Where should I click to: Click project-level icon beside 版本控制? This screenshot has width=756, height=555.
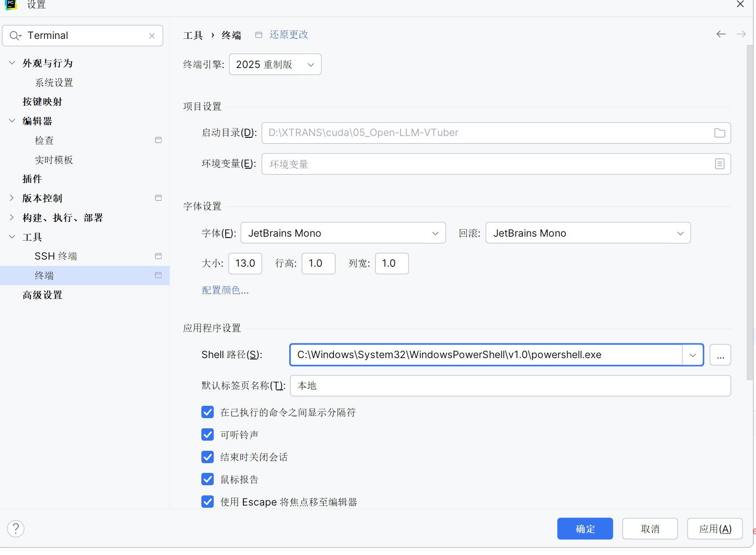[159, 198]
